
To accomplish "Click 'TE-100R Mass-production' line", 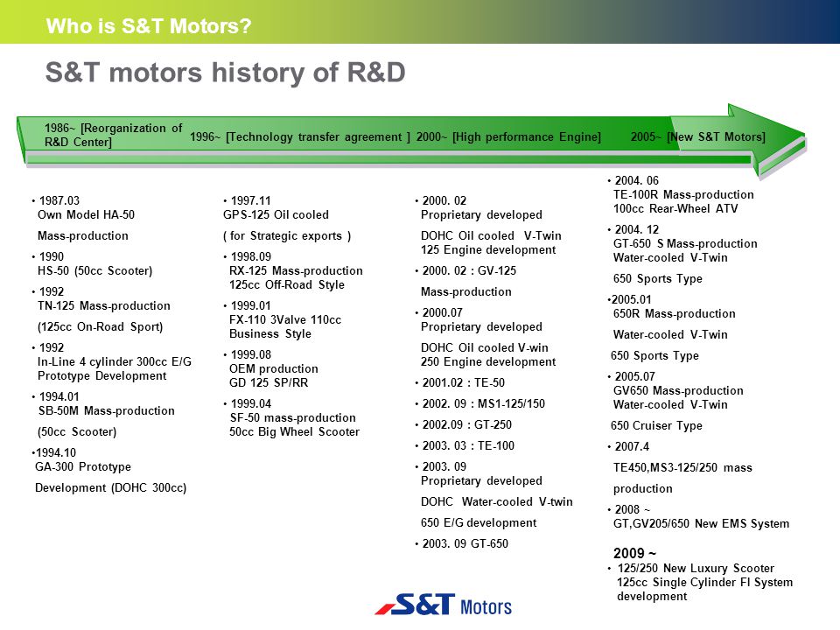I will tap(683, 195).
